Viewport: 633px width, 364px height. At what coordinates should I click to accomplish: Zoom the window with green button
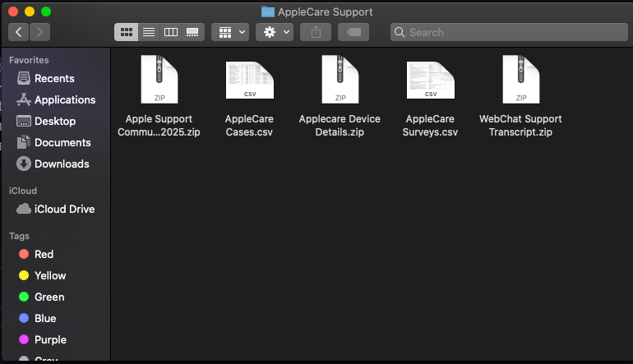point(46,12)
